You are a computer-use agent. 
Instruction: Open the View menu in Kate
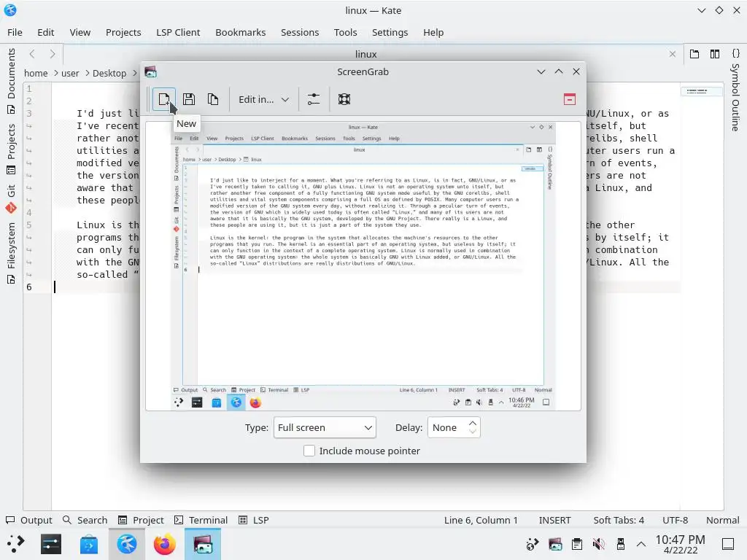tap(80, 32)
